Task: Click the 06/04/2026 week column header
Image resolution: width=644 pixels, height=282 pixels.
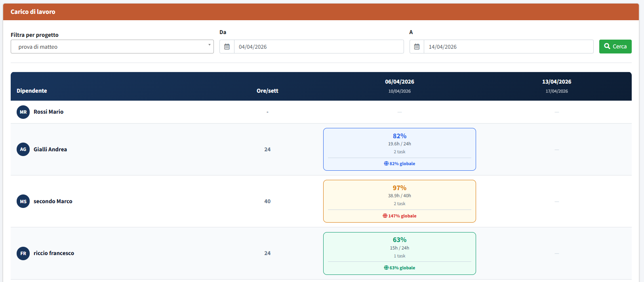Action: click(399, 82)
